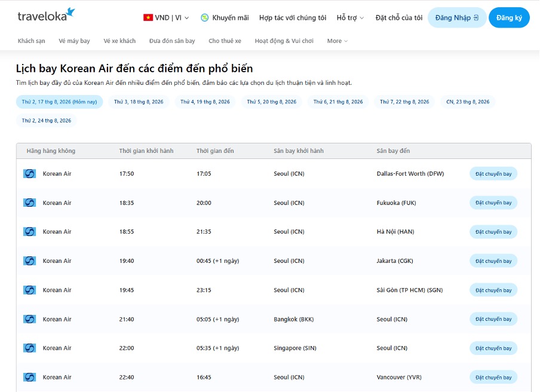Click the Sân bay đến column header
This screenshot has width=540, height=392.
click(393, 151)
